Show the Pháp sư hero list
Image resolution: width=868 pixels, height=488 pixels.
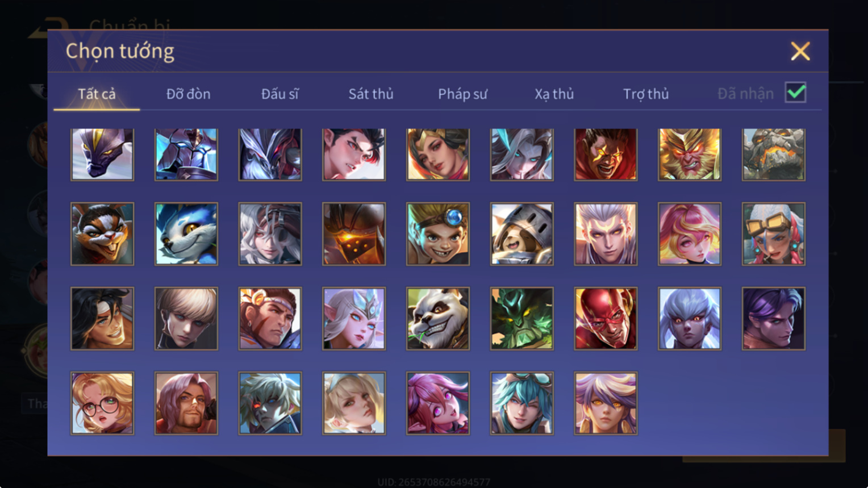tap(462, 94)
